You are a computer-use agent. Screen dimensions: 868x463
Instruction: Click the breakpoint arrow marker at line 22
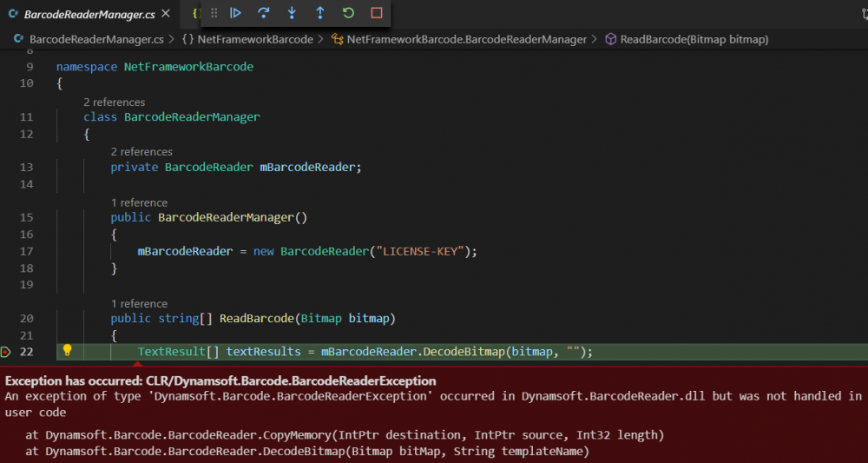(x=6, y=352)
